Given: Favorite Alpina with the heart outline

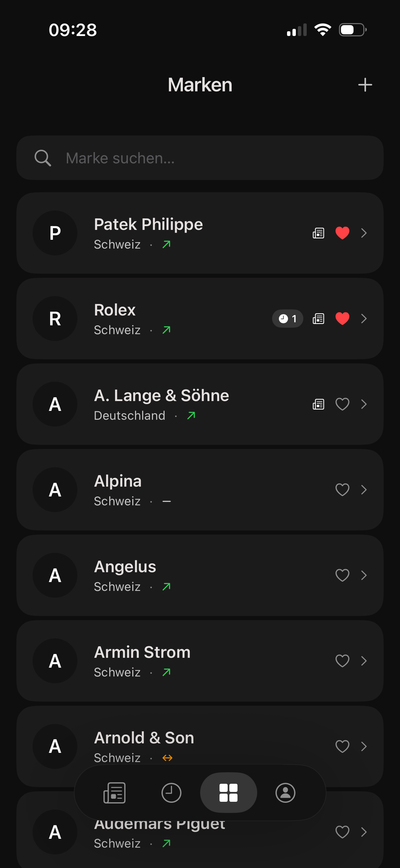Looking at the screenshot, I should 342,490.
